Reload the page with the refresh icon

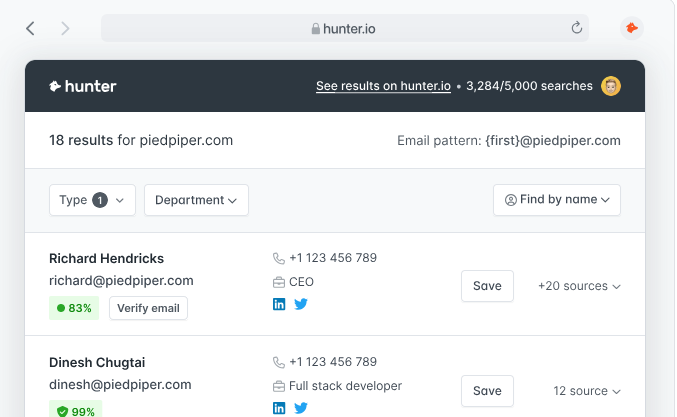pyautogui.click(x=576, y=28)
